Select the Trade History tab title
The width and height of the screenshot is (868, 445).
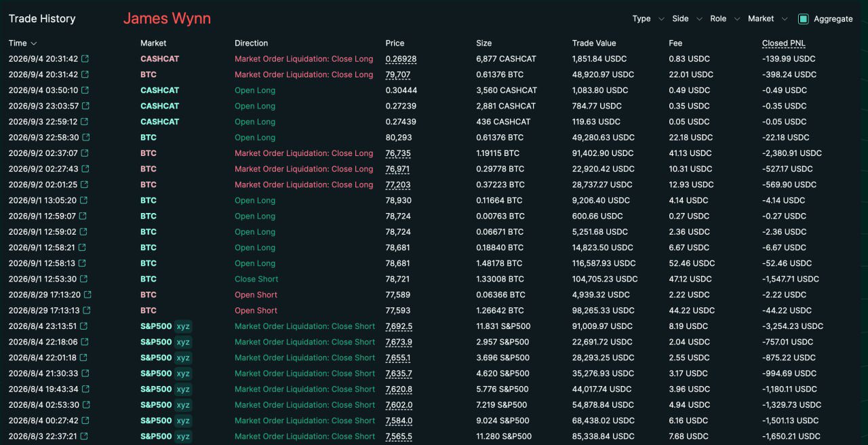(x=42, y=19)
